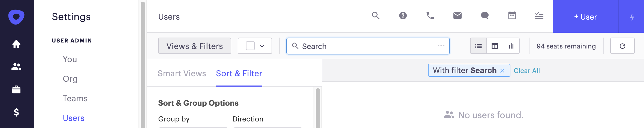
Task: Click the Clear All link
Action: tap(526, 71)
